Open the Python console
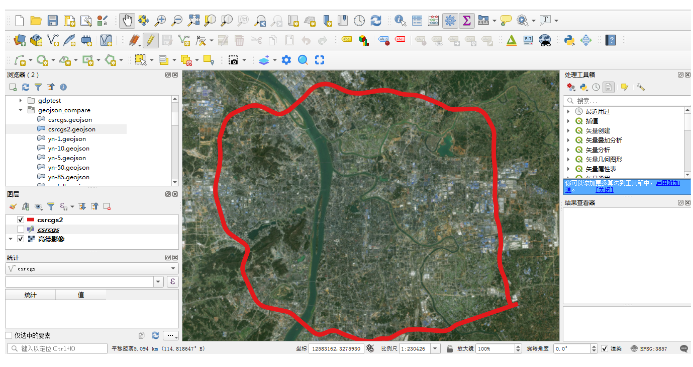The image size is (693, 367). click(x=569, y=40)
